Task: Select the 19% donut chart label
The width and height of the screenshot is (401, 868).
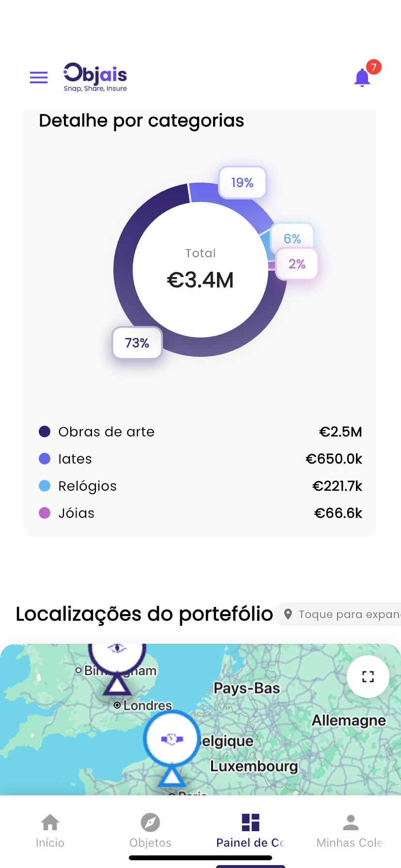Action: click(242, 183)
